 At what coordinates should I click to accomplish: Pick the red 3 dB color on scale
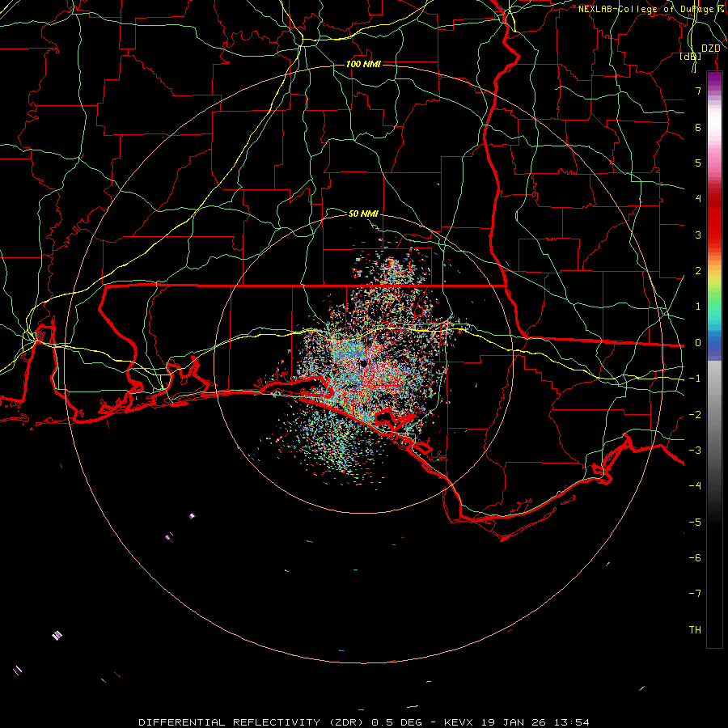point(714,235)
